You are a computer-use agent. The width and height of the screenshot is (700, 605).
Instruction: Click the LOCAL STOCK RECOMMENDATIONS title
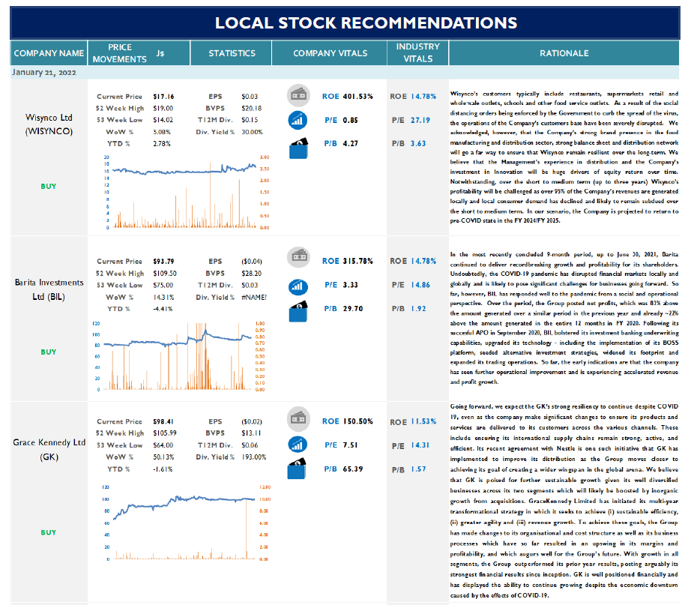tap(366, 22)
